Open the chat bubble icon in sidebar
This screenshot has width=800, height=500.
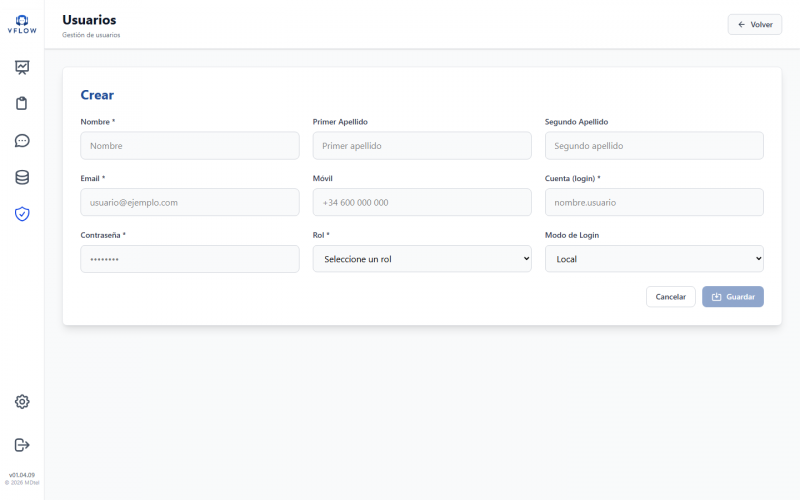point(22,141)
